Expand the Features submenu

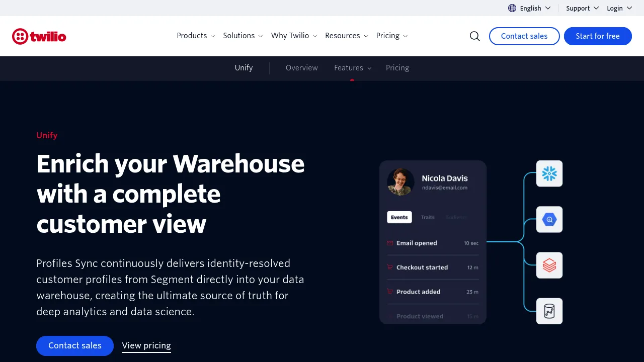pos(353,68)
